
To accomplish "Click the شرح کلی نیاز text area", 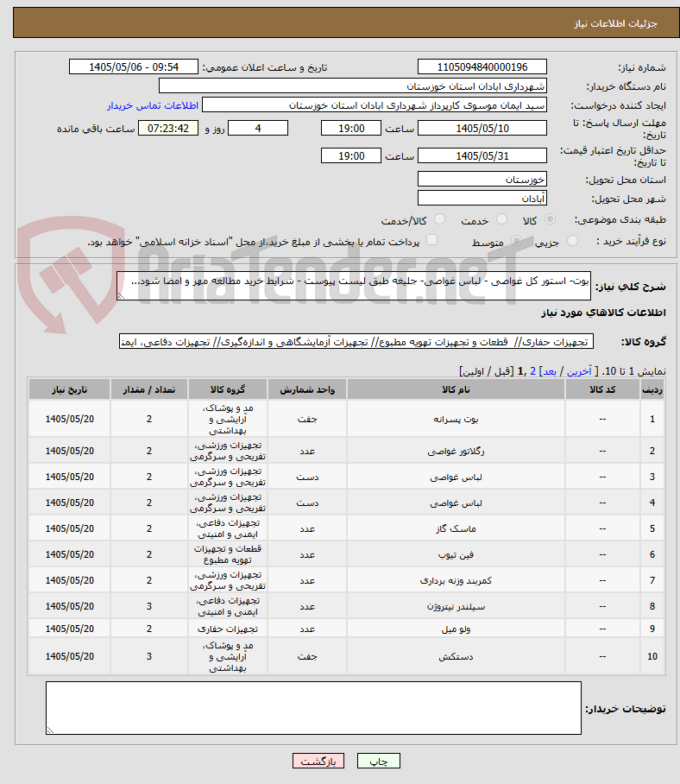I will [354, 286].
